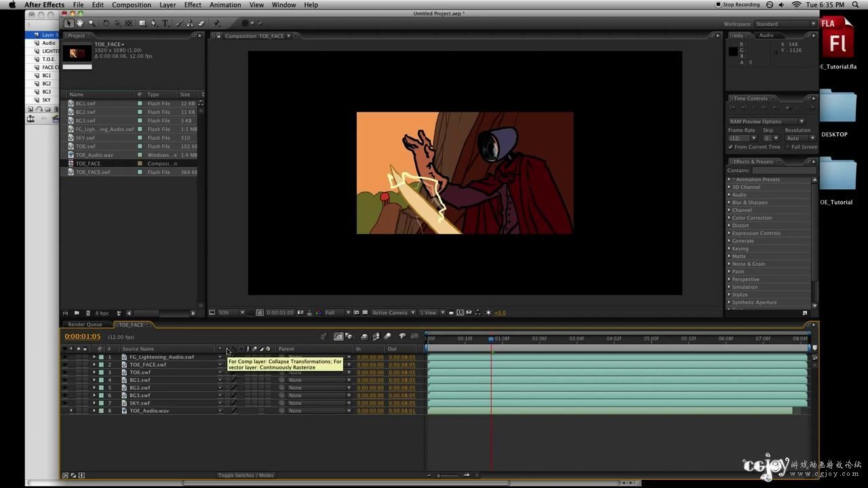This screenshot has width=868, height=488.
Task: Click the label color swatch of layer 3
Action: pos(101,372)
